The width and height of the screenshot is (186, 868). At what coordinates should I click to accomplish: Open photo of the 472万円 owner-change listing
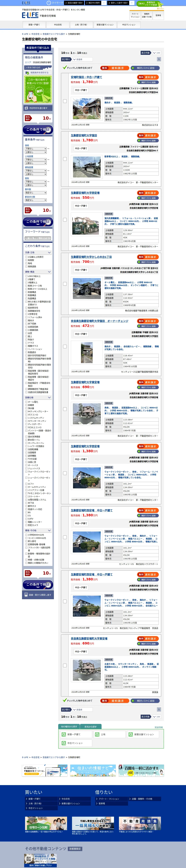(87, 353)
